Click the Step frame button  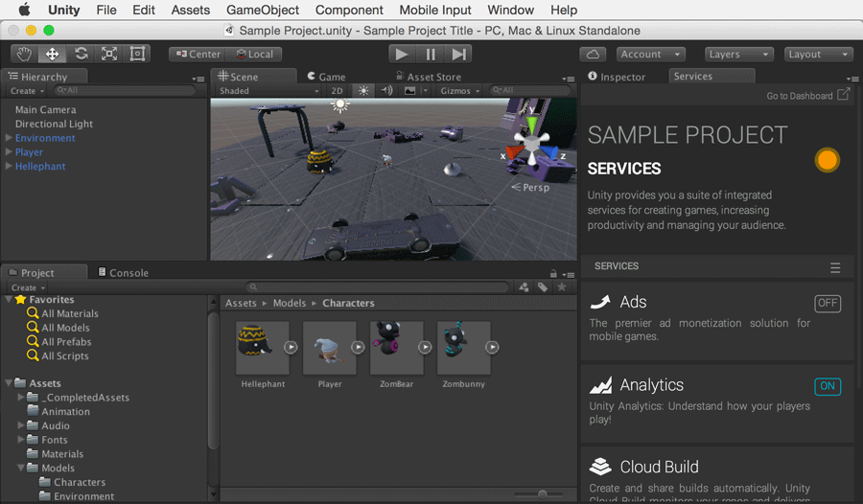pyautogui.click(x=460, y=55)
